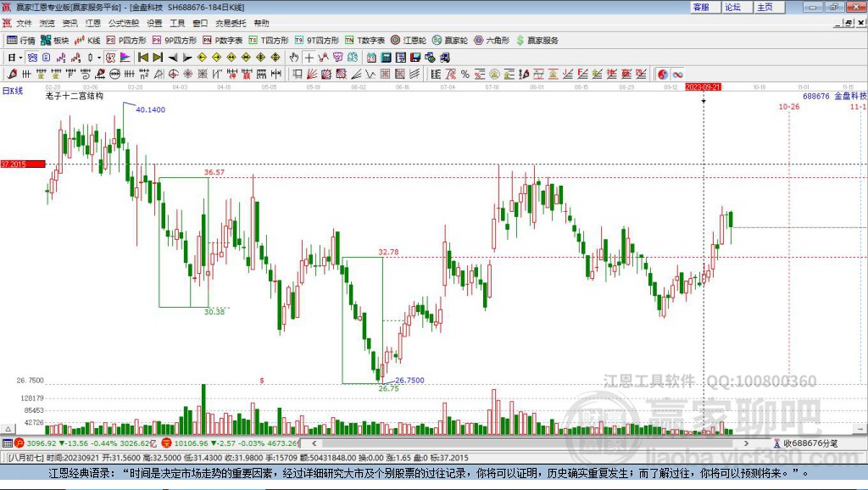Select the 2023-09-21 red date marker
The width and height of the screenshot is (868, 490).
703,87
